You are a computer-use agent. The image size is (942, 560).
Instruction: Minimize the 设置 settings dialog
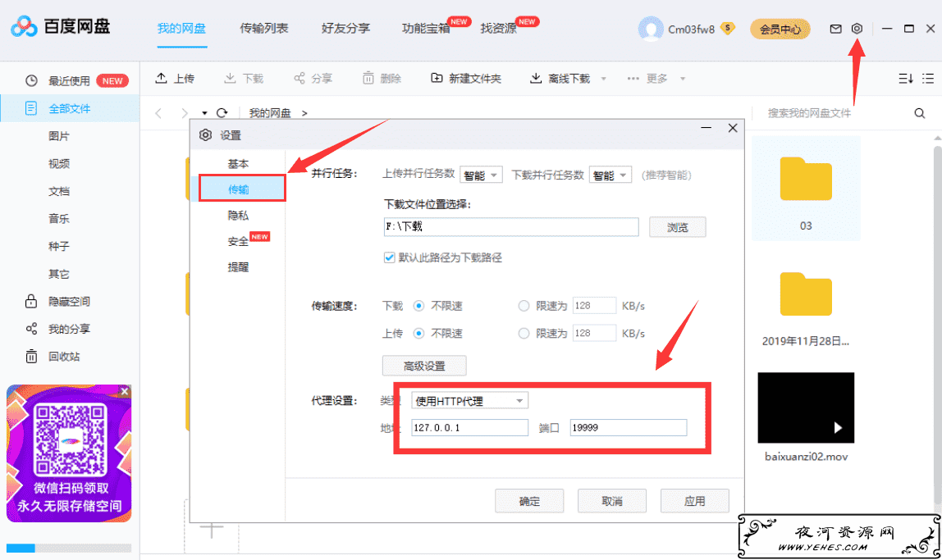pos(706,128)
